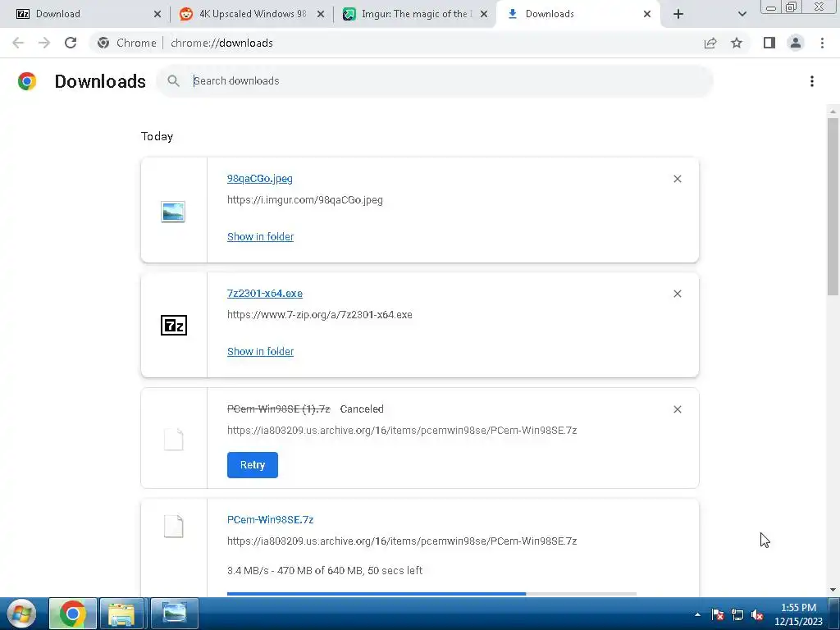Show hidden system tray icons
The height and width of the screenshot is (630, 840).
click(697, 614)
